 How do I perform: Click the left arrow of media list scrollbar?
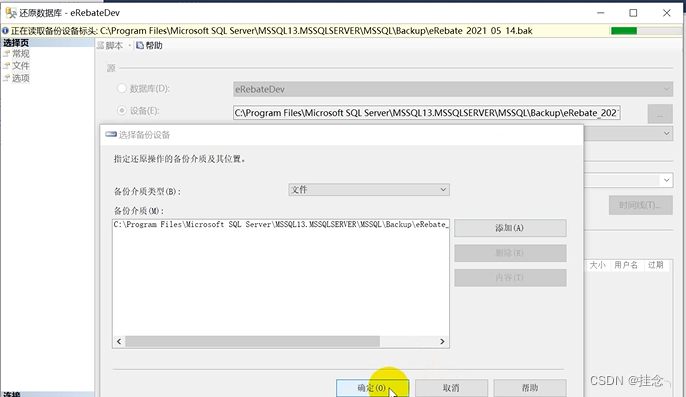coord(119,341)
